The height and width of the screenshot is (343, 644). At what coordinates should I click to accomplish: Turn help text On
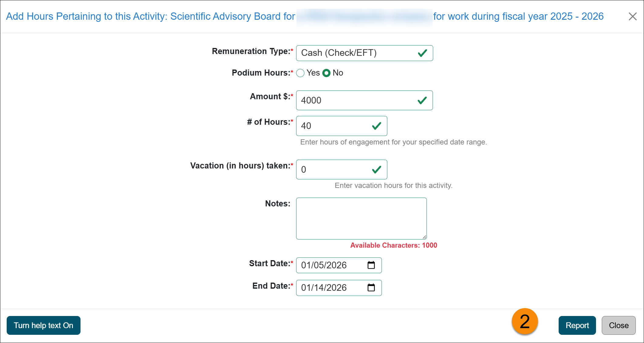coord(43,325)
